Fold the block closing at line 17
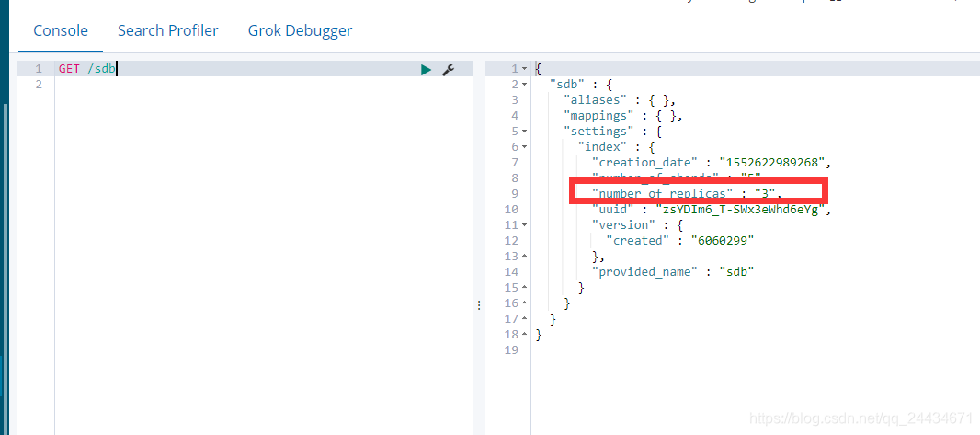 coord(524,319)
